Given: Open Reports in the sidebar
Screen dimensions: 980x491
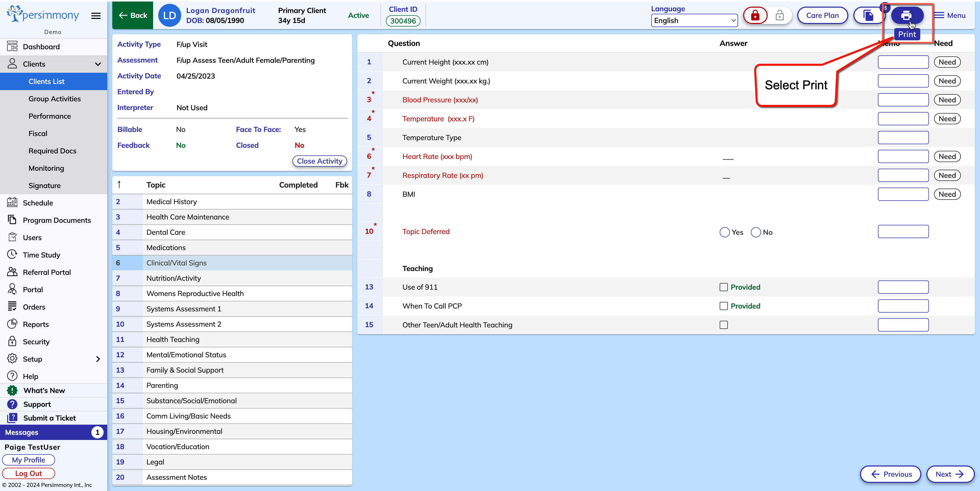Looking at the screenshot, I should click(36, 324).
